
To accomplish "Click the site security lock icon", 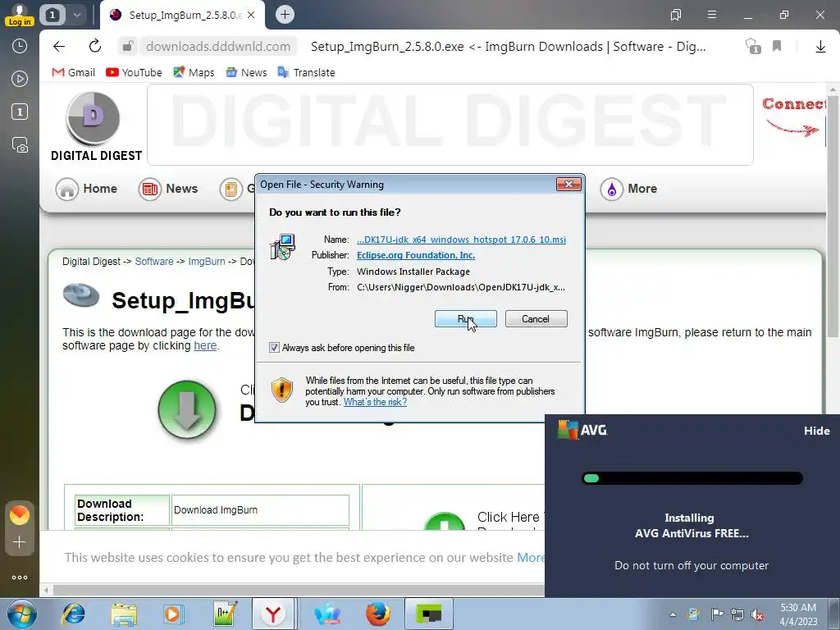I will 127,47.
